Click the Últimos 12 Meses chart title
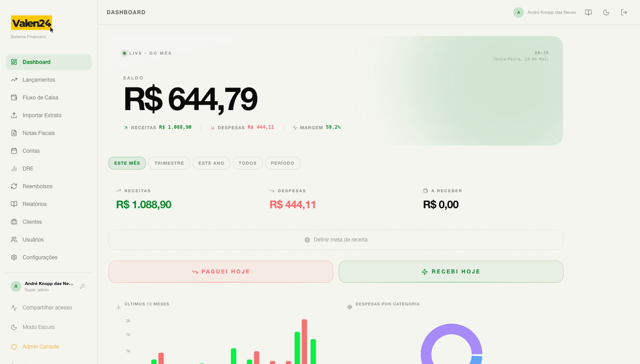 [147, 304]
